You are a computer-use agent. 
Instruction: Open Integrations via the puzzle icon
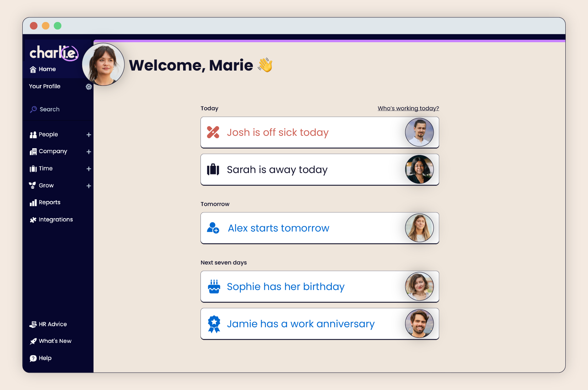click(x=33, y=219)
